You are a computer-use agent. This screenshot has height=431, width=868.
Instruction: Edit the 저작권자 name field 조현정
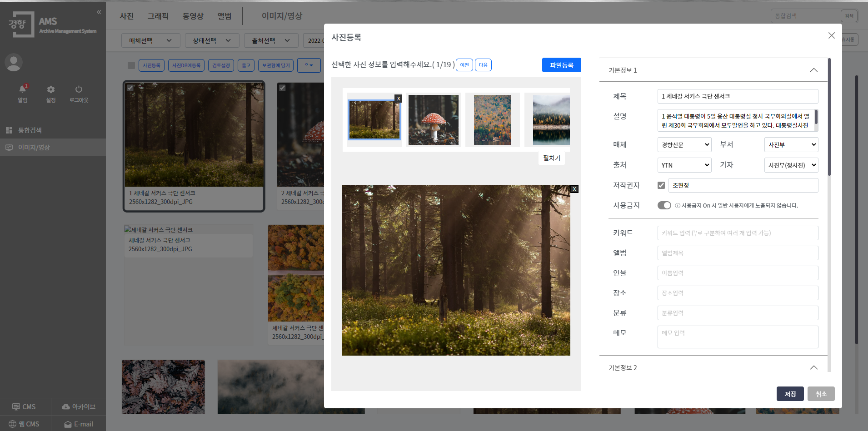(743, 185)
